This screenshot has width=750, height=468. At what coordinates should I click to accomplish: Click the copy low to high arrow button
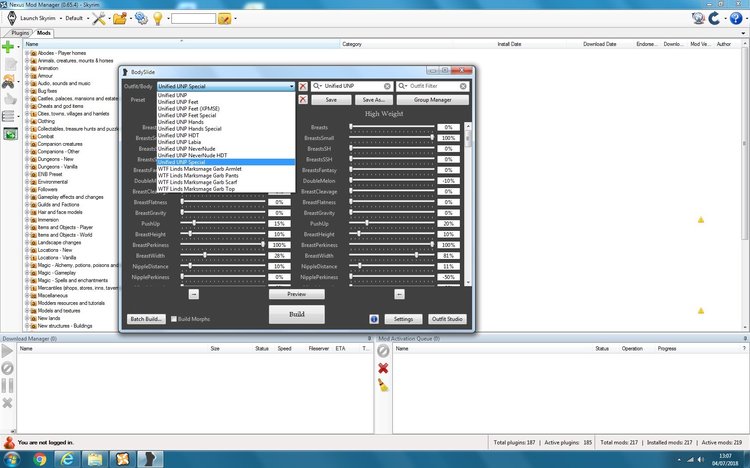tap(194, 294)
